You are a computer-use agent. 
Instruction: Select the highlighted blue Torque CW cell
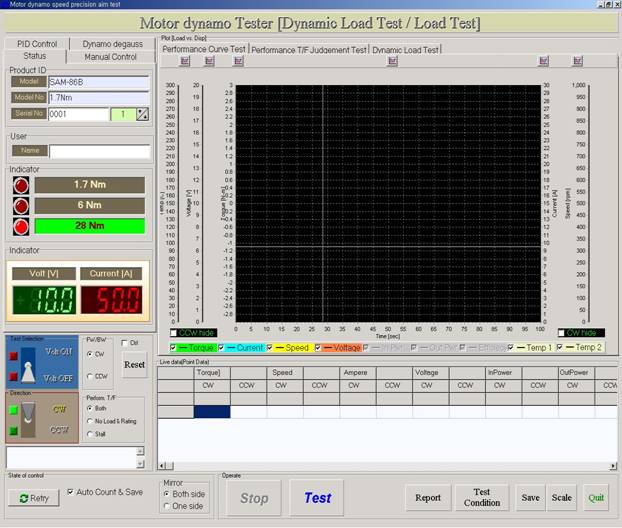(x=212, y=412)
